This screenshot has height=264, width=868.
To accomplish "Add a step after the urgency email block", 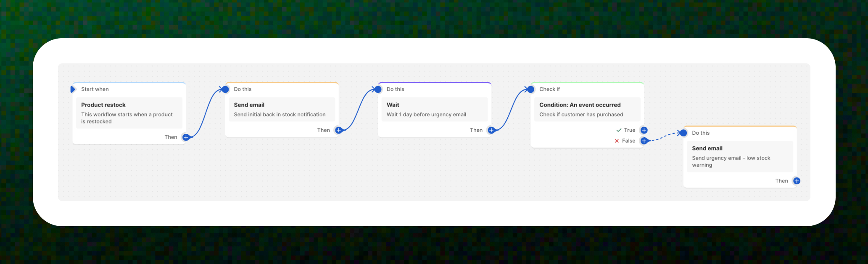I will coord(797,181).
